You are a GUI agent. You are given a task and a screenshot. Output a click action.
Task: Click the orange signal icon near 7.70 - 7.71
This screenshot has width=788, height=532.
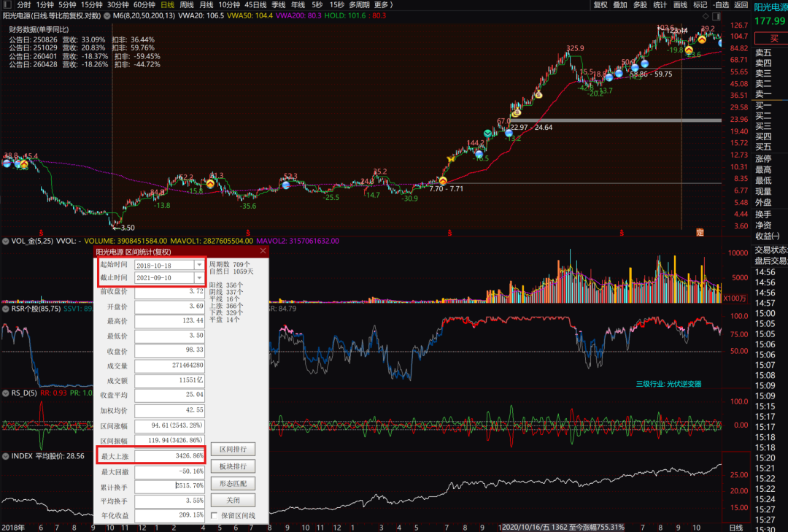pyautogui.click(x=443, y=181)
